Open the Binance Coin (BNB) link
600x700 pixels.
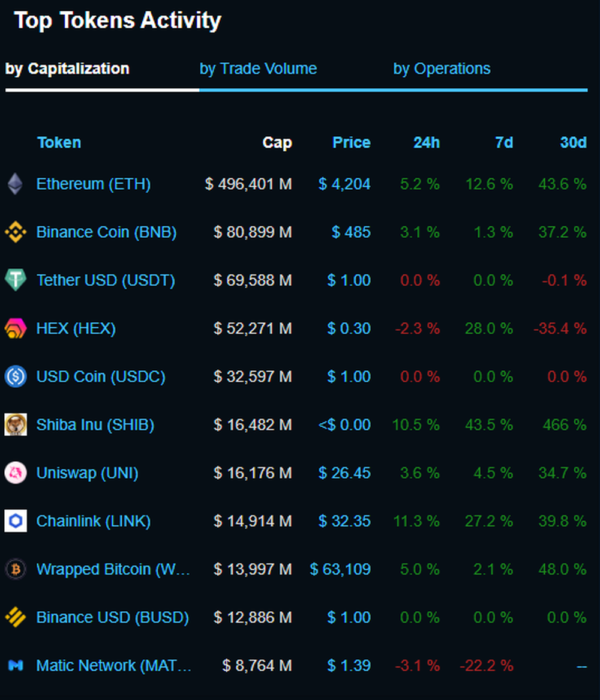[106, 232]
